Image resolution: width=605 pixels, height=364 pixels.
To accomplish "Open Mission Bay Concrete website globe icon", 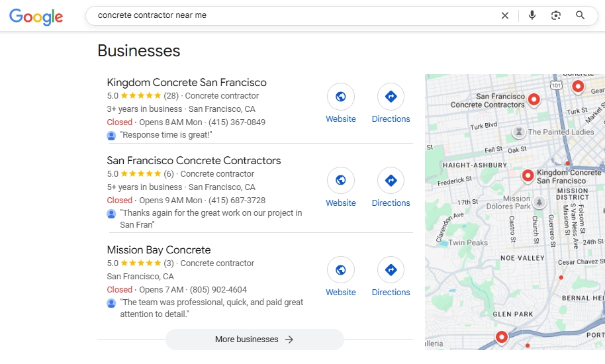I will tap(341, 270).
